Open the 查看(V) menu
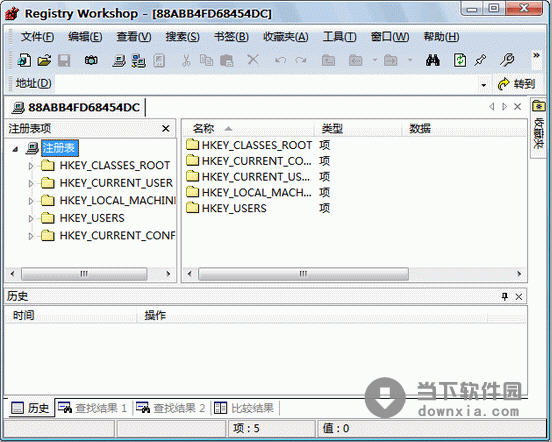This screenshot has width=552, height=442. [x=134, y=37]
